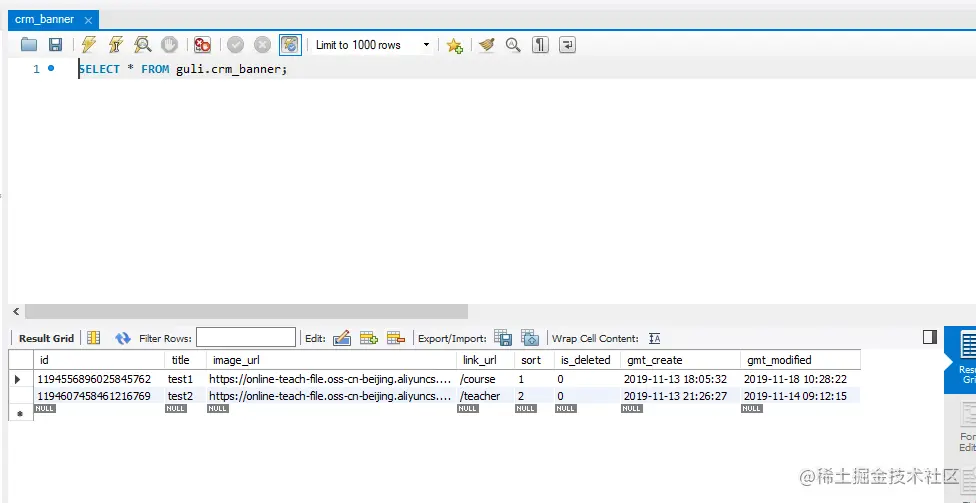The image size is (976, 503).
Task: Click the Commit checkmark icon
Action: pyautogui.click(x=235, y=44)
